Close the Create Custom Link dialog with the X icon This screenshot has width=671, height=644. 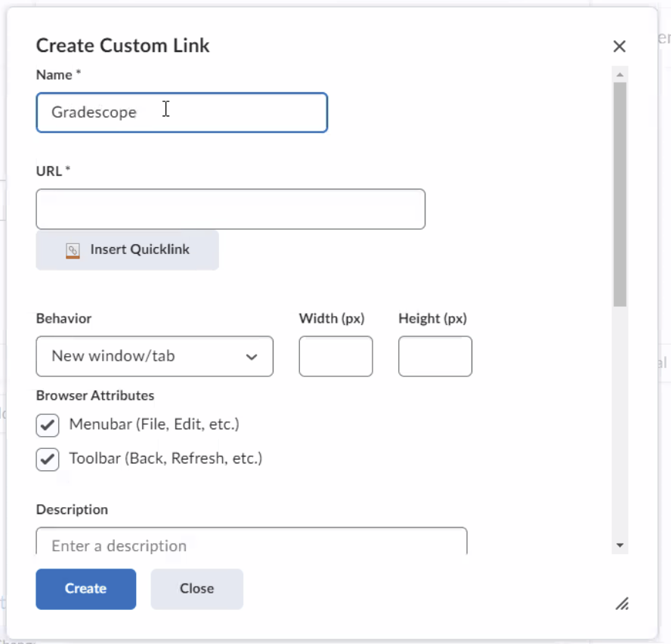(619, 46)
